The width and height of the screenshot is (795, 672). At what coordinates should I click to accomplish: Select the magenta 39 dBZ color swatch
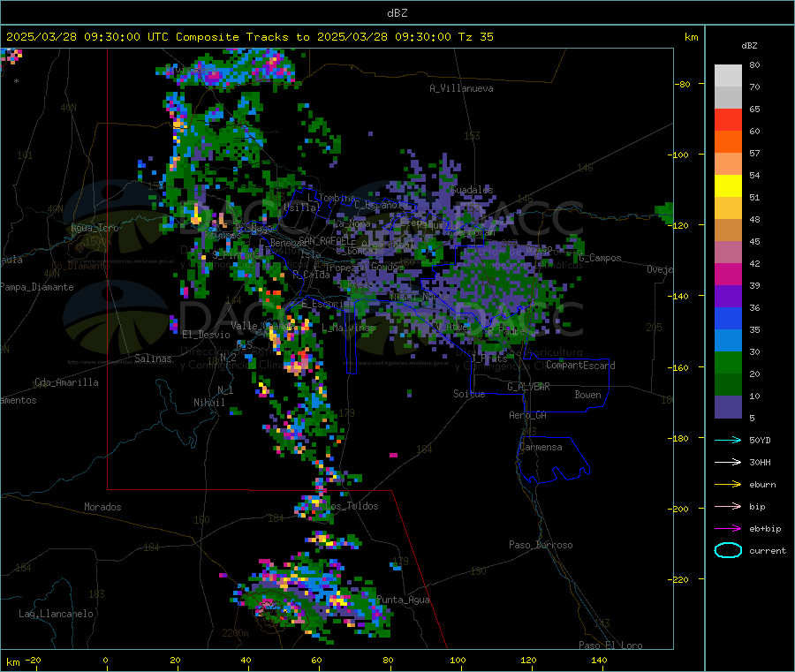(728, 274)
